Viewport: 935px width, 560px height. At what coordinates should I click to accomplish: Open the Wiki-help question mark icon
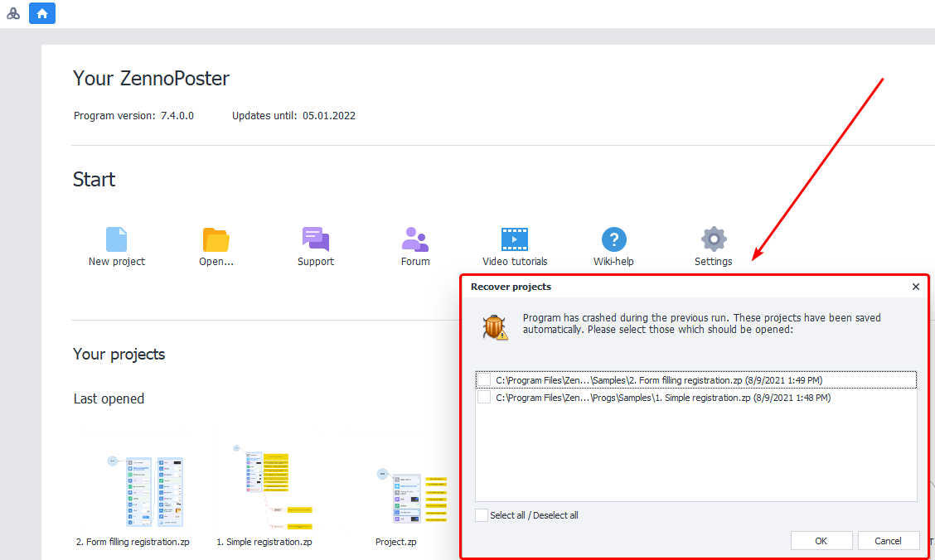pyautogui.click(x=613, y=239)
